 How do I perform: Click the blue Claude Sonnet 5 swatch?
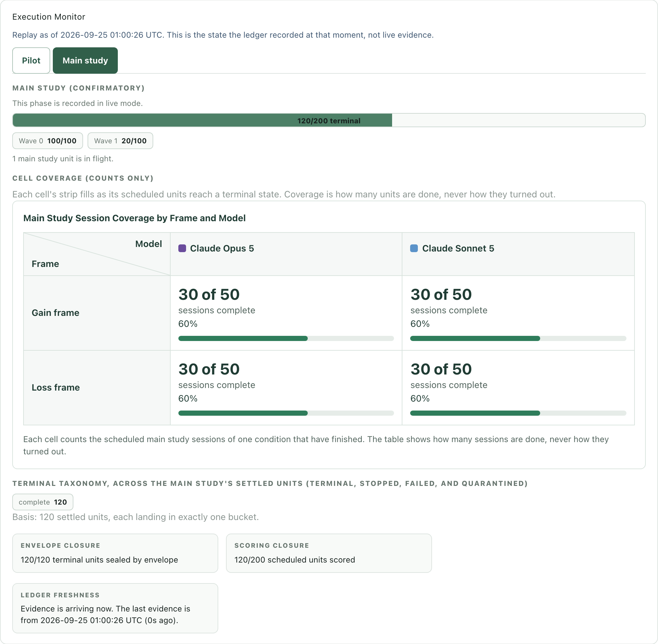click(x=414, y=248)
